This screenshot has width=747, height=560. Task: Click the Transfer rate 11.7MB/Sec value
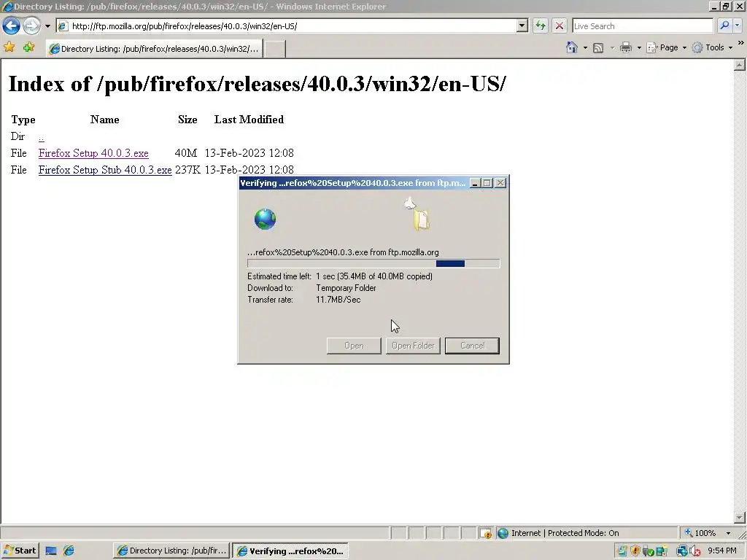click(x=338, y=300)
